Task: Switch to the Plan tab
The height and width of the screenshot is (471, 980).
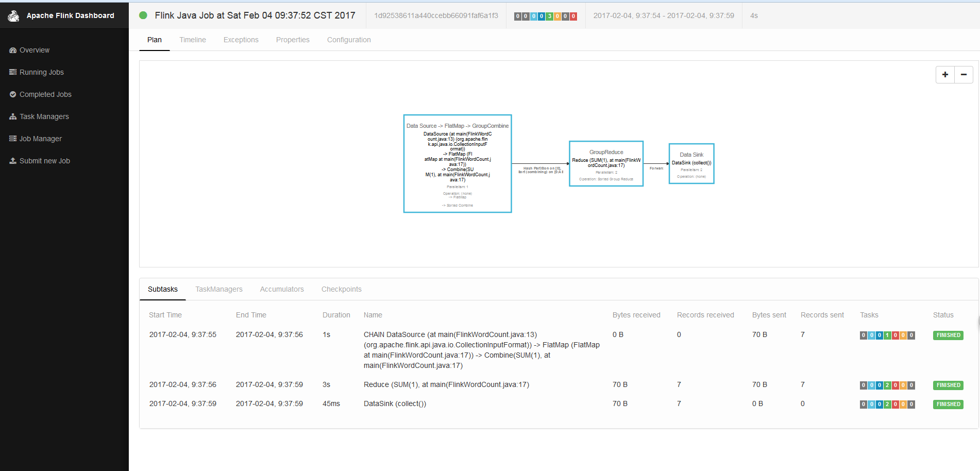Action: click(155, 40)
